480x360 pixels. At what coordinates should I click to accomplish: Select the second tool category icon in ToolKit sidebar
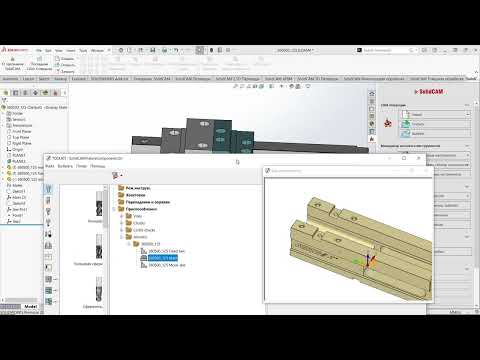point(48,200)
